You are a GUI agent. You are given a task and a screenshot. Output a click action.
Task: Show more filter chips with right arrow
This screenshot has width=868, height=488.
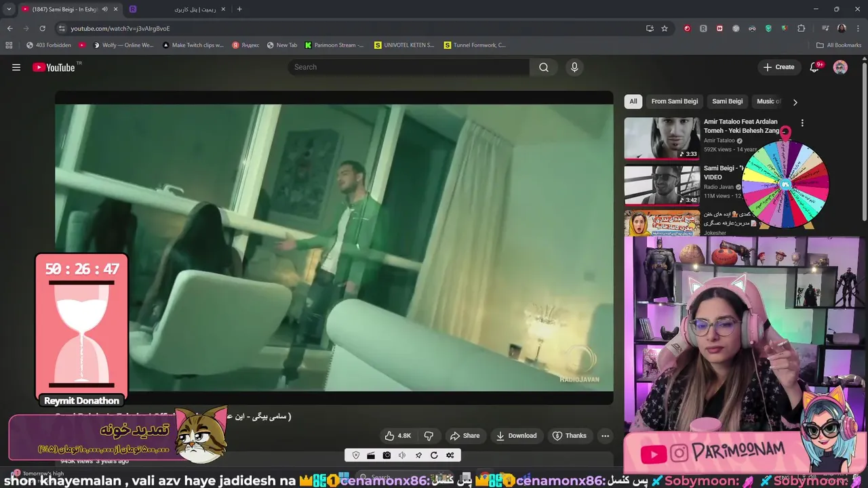795,102
